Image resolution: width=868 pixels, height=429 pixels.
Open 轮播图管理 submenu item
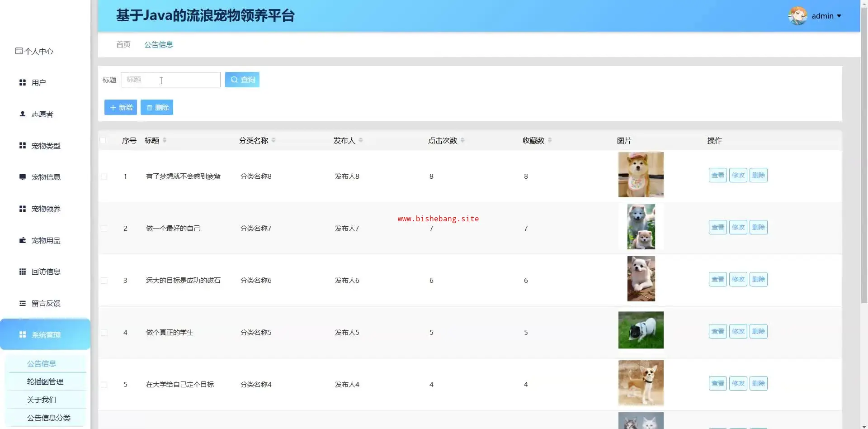click(x=45, y=381)
